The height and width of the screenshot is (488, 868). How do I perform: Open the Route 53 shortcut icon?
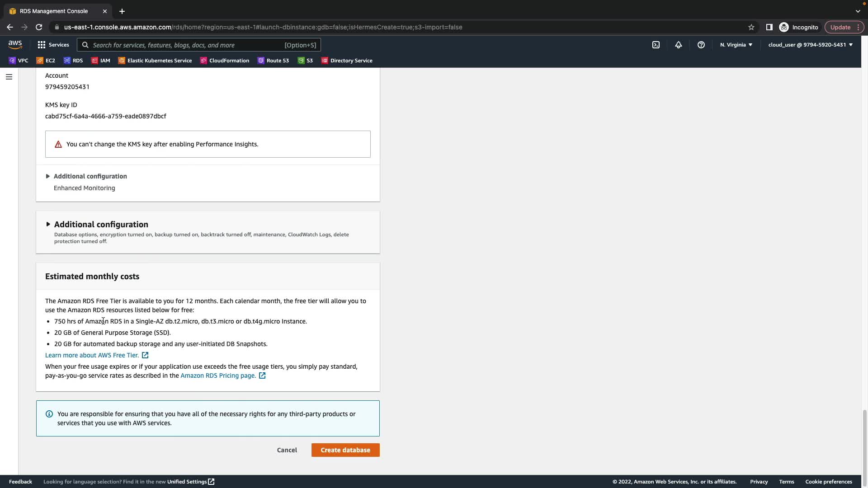click(273, 61)
